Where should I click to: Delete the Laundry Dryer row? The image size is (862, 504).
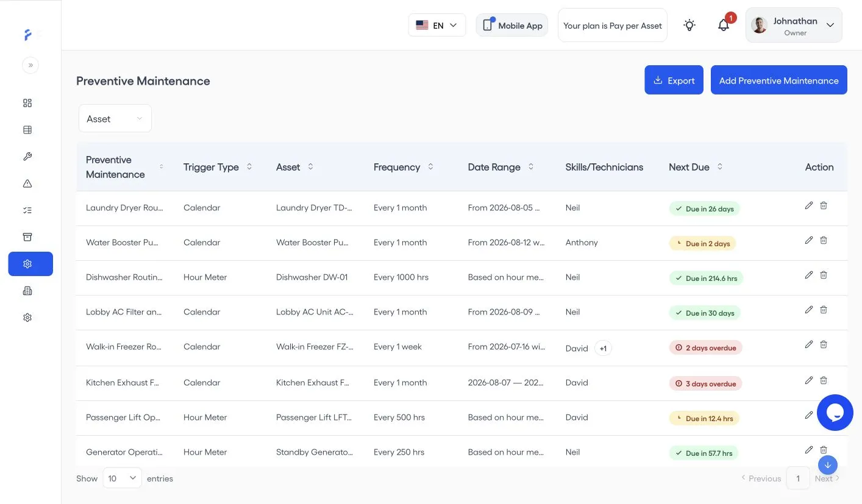(824, 205)
